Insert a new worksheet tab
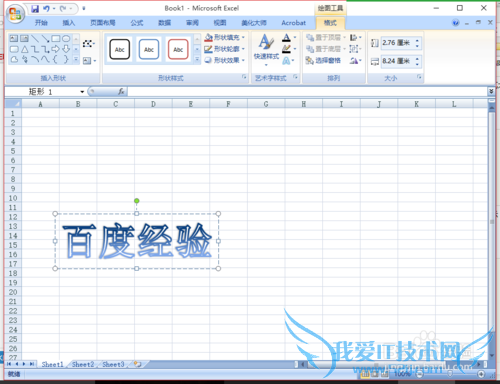This screenshot has width=500, height=384. click(x=138, y=364)
